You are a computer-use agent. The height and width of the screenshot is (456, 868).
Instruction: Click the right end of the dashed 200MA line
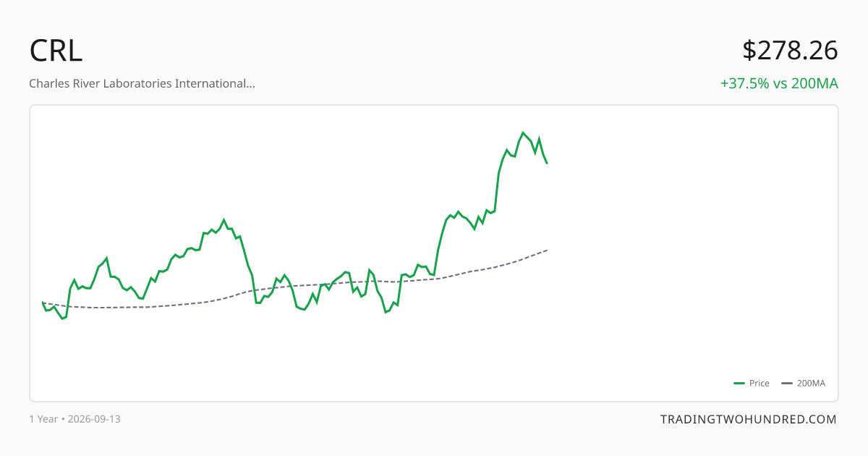tap(547, 250)
